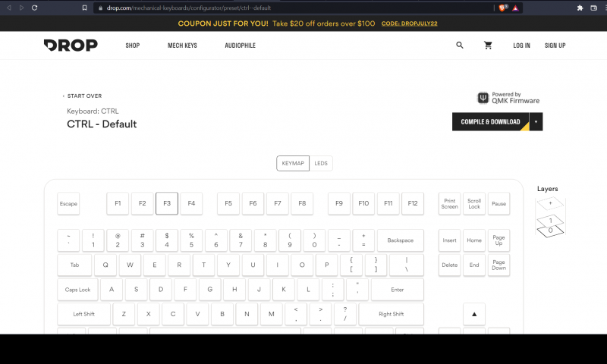This screenshot has width=607, height=364.
Task: Open the AUDIOPHILE menu
Action: 240,45
